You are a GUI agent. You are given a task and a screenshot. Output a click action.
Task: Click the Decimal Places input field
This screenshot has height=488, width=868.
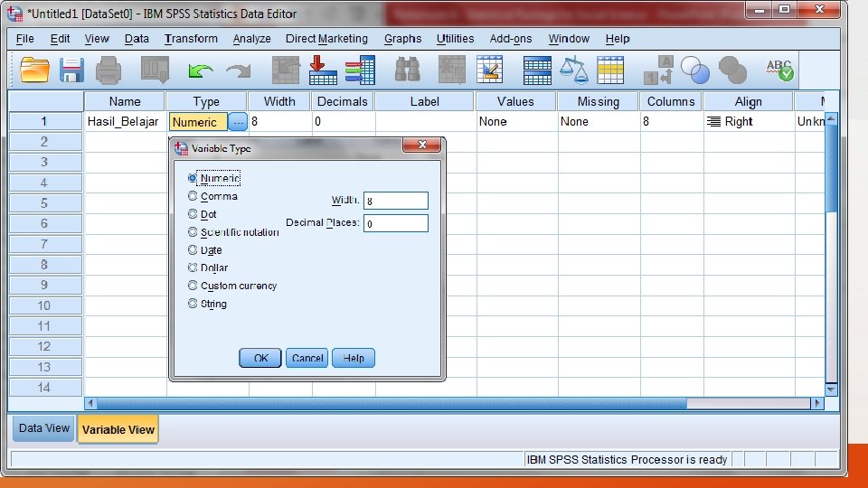click(x=396, y=223)
